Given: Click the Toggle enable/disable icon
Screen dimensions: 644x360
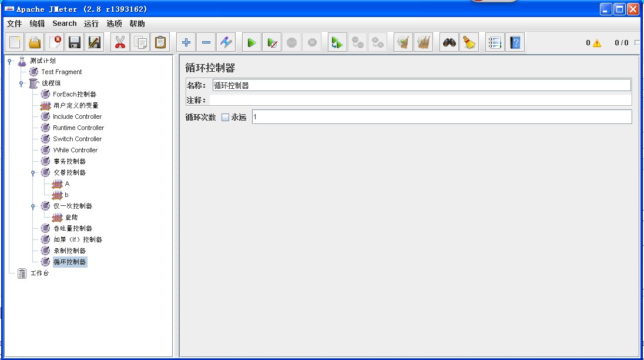Looking at the screenshot, I should point(226,42).
